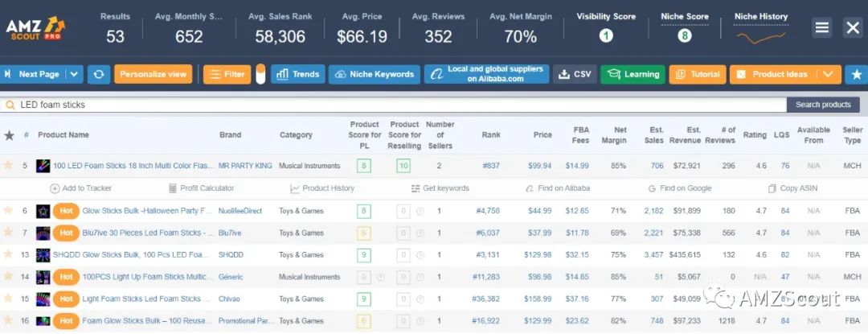Open the Find on Alibaba link
This screenshot has height=334, width=868.
557,188
